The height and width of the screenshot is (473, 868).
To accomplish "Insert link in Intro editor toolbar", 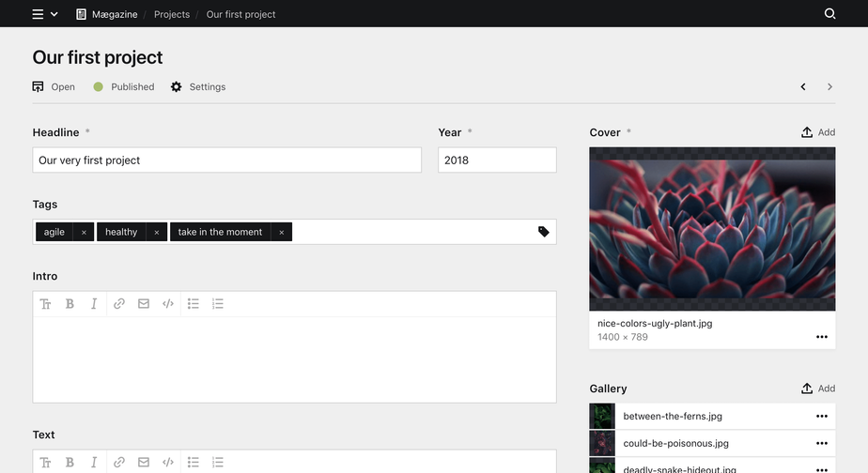I will click(119, 304).
